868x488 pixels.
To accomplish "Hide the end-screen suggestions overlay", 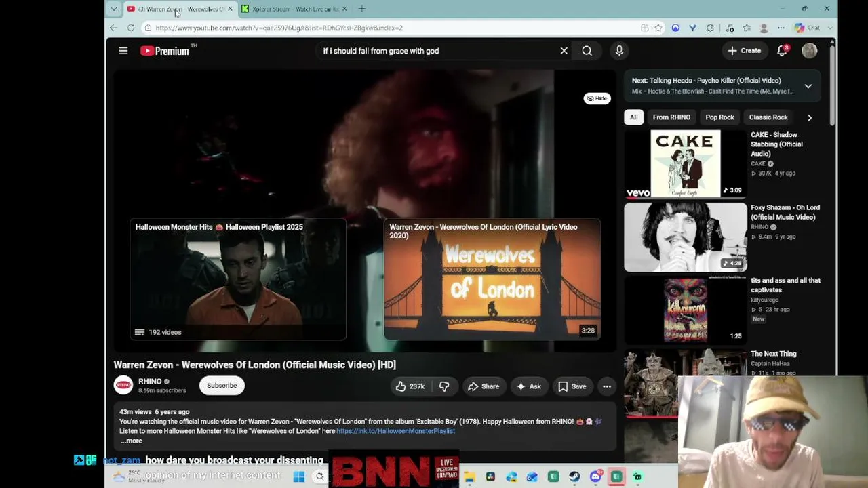I will (x=597, y=98).
